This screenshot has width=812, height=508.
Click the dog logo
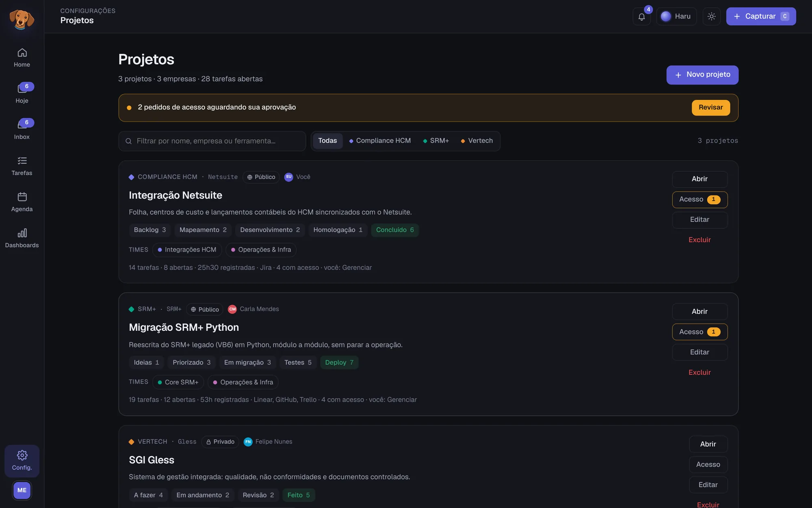click(22, 19)
